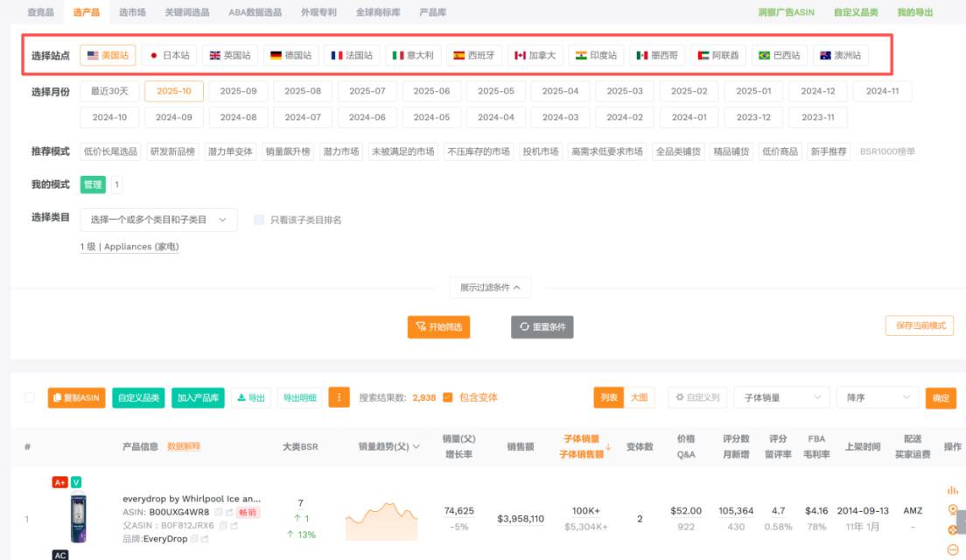Open the 关键词选品 tab
This screenshot has width=966, height=560.
point(187,12)
